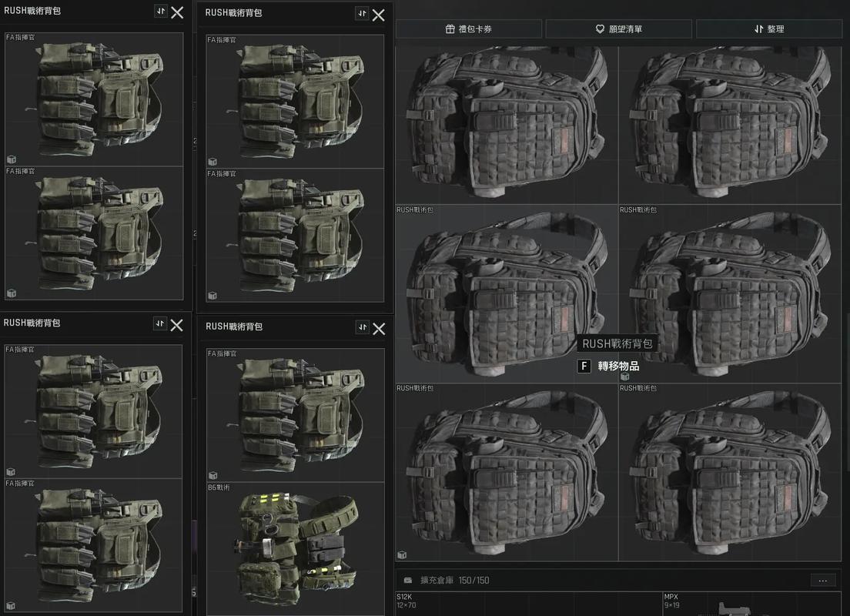Click sort arrows of upper-middle RUSH戰術背包 window
Screen dimensions: 850x616
362,13
